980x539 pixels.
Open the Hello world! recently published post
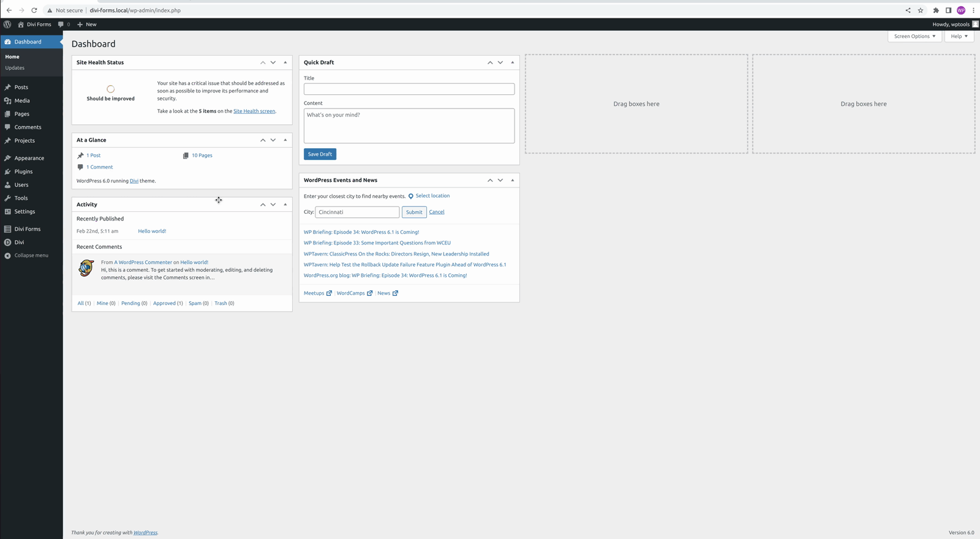(152, 232)
